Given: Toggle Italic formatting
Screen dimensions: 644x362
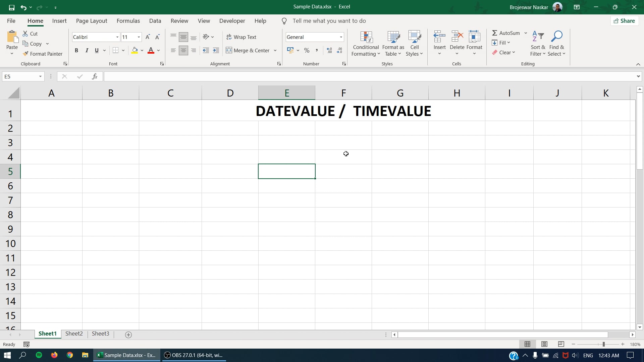Looking at the screenshot, I should (x=87, y=50).
